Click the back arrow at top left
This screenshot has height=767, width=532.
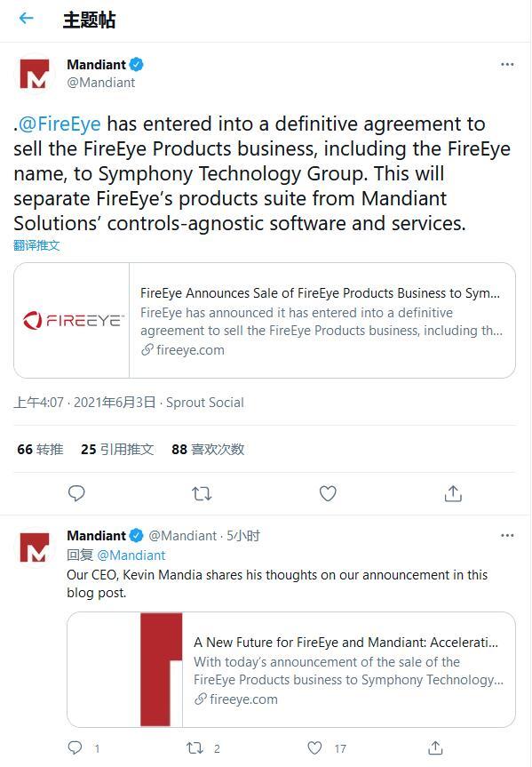[x=26, y=19]
